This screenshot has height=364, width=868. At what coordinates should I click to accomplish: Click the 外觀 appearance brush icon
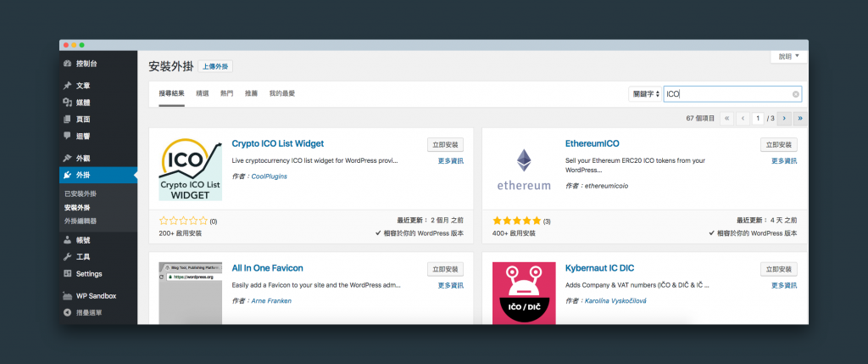click(x=68, y=158)
